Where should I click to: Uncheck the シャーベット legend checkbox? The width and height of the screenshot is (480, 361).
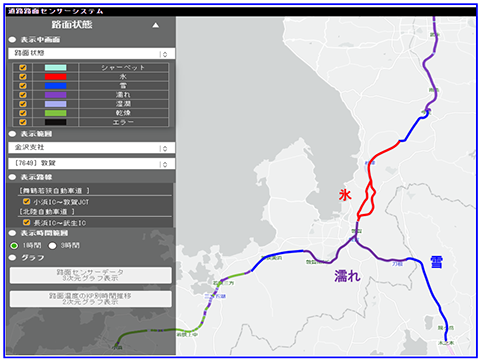coord(23,68)
